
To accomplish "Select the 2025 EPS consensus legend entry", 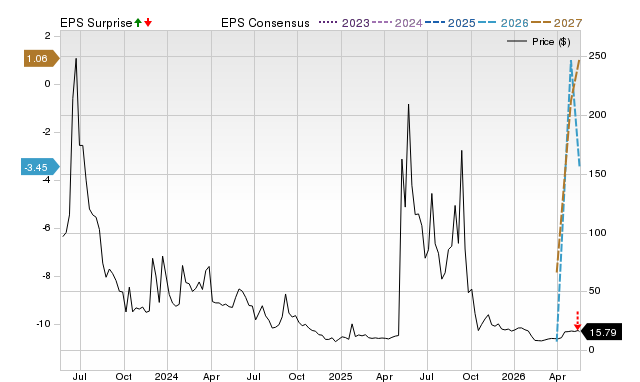I will [x=450, y=23].
